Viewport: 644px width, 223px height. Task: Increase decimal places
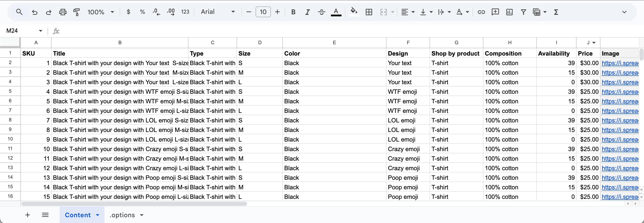coord(171,12)
